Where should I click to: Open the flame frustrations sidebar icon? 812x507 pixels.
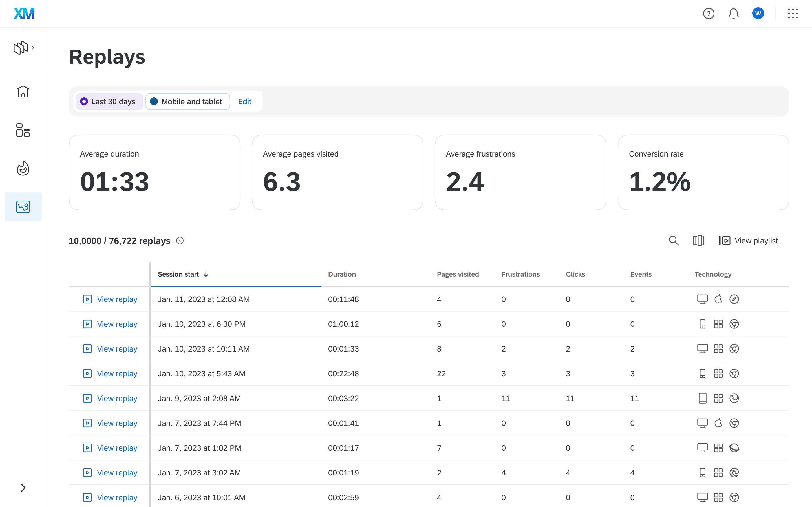coord(23,168)
